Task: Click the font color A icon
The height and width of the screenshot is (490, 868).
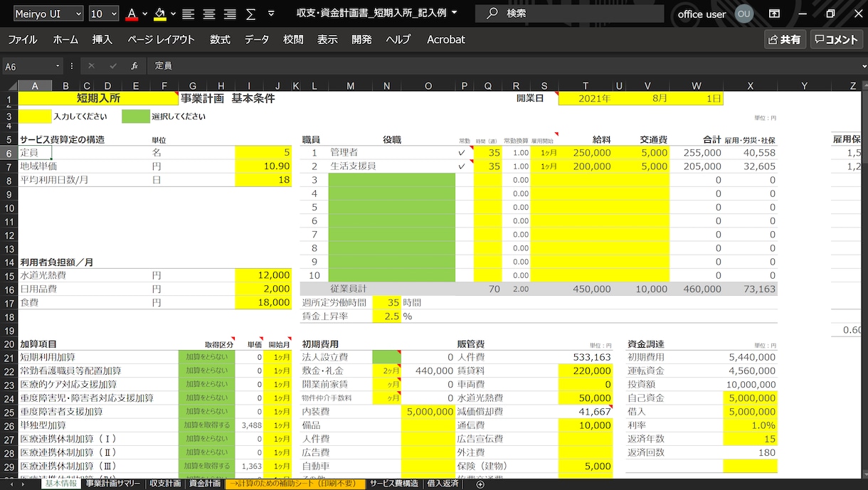Action: [132, 14]
